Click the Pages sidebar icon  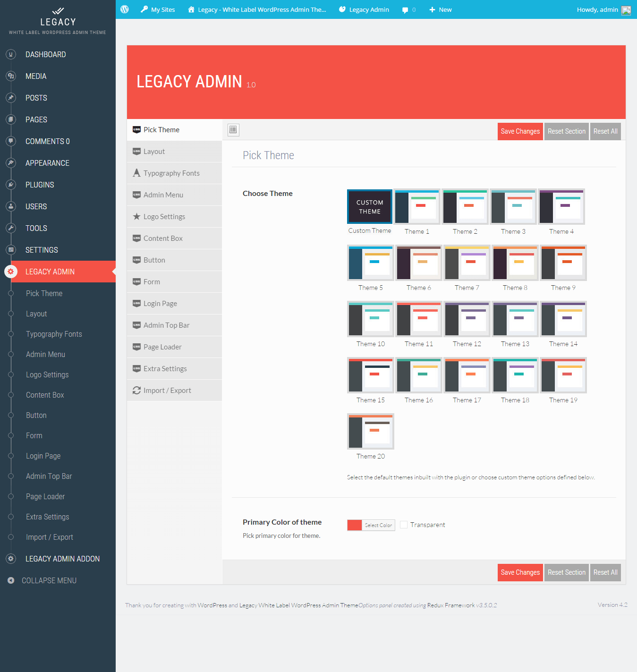pos(11,119)
